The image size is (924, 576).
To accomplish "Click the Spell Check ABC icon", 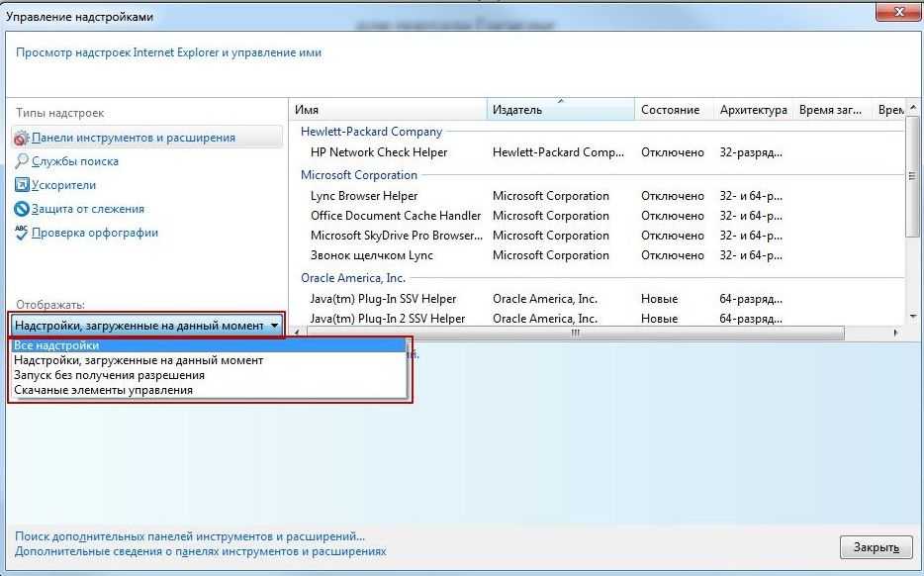I will pos(22,233).
